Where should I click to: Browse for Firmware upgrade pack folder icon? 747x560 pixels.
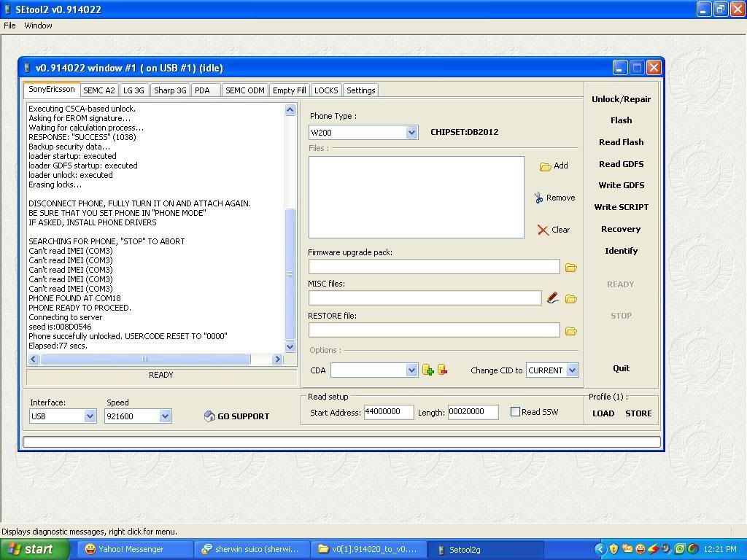570,268
